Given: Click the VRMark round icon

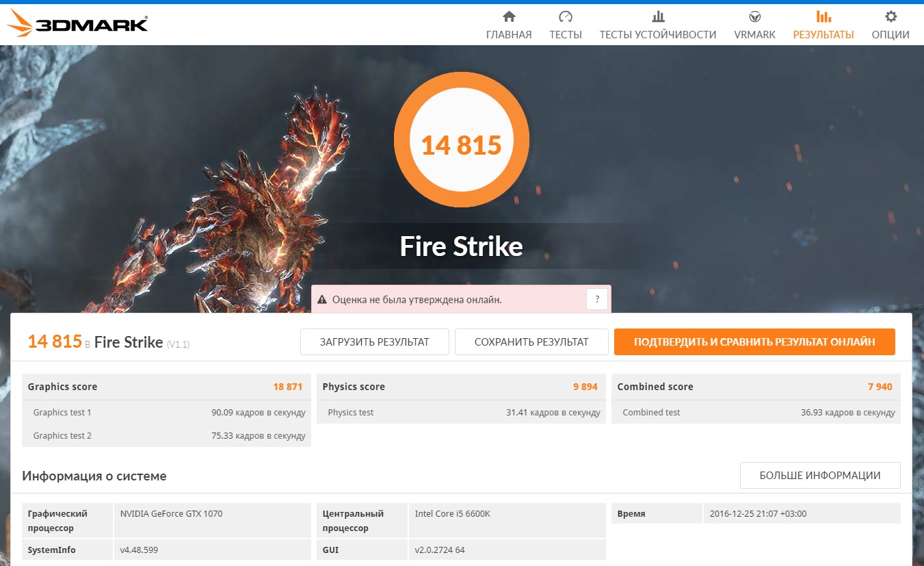Looking at the screenshot, I should point(755,16).
